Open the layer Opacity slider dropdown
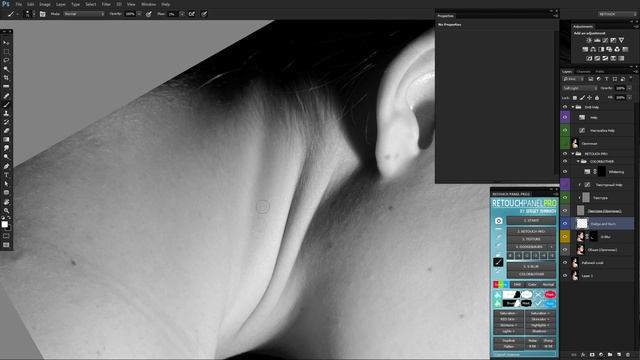Viewport: 640px width, 360px height. click(630, 88)
